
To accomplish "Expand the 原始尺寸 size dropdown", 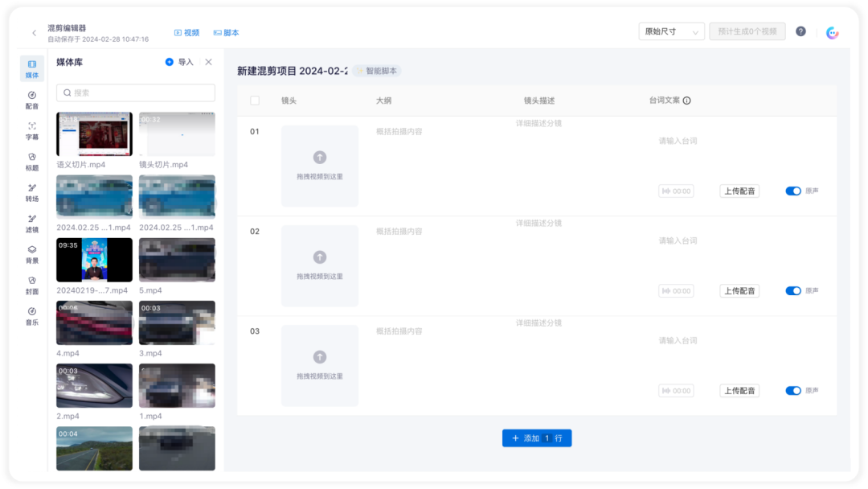I will (x=671, y=31).
